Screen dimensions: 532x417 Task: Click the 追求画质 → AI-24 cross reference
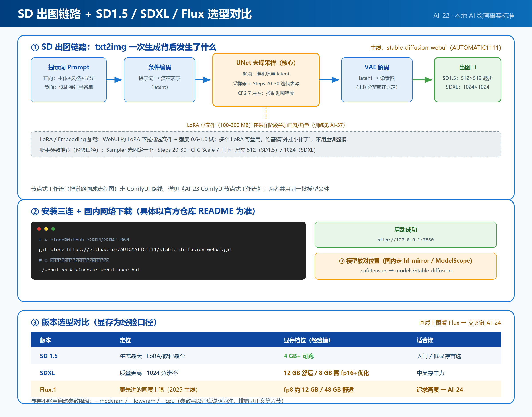[440, 390]
